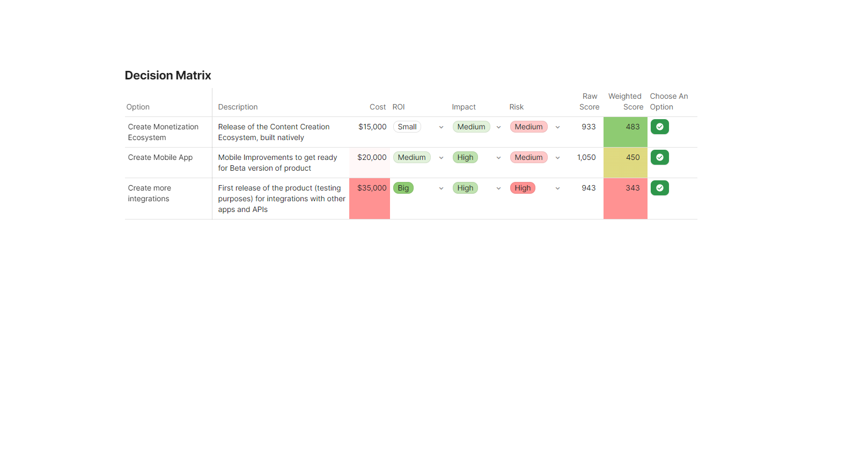Viewport: 868px width, 468px height.
Task: Toggle the Create more integrations choose checkmark
Action: click(659, 188)
